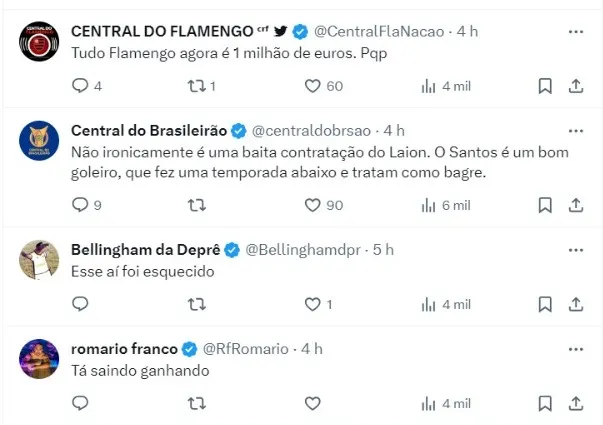Screen dimensions: 603x425
Task: Bookmark the CENTRAL DO FLAMENGO tweet
Action: [545, 86]
